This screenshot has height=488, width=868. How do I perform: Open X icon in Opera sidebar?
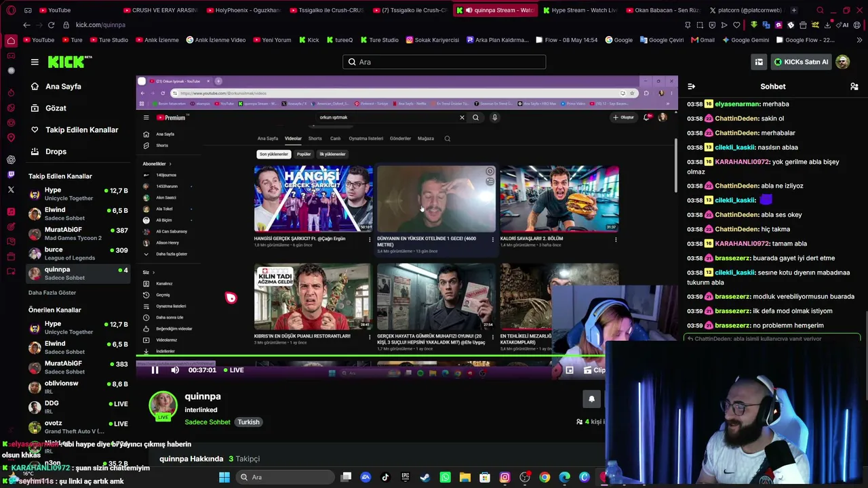pos(11,190)
